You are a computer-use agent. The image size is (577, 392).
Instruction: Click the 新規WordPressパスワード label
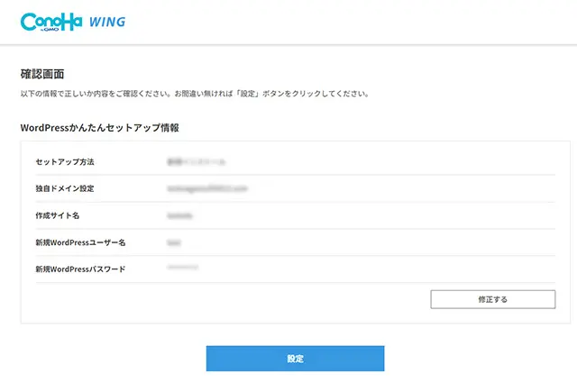click(x=80, y=269)
